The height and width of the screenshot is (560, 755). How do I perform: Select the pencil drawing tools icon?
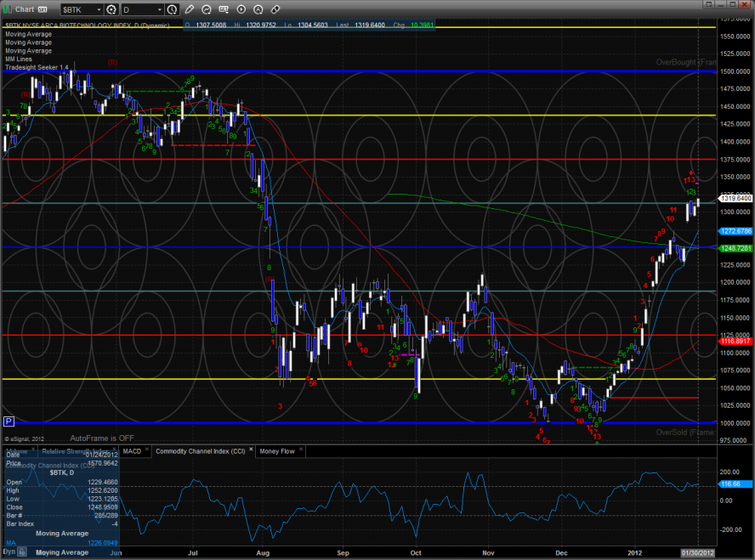point(190,9)
